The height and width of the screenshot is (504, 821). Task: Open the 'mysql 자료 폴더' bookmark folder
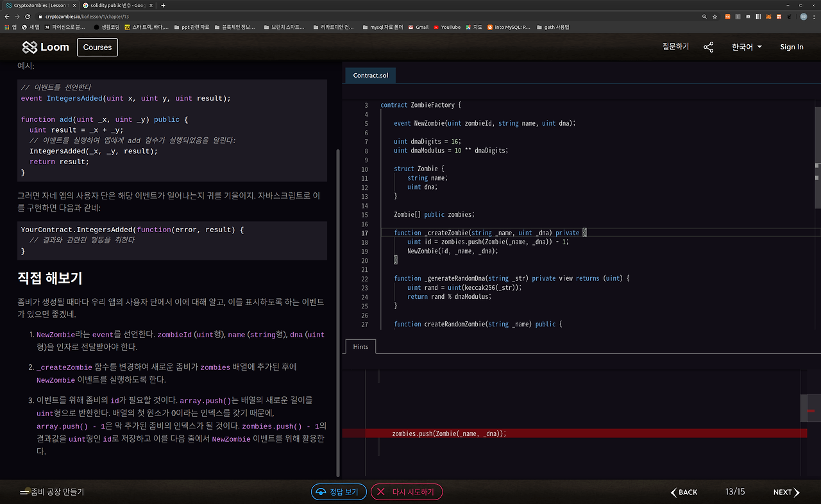[382, 27]
